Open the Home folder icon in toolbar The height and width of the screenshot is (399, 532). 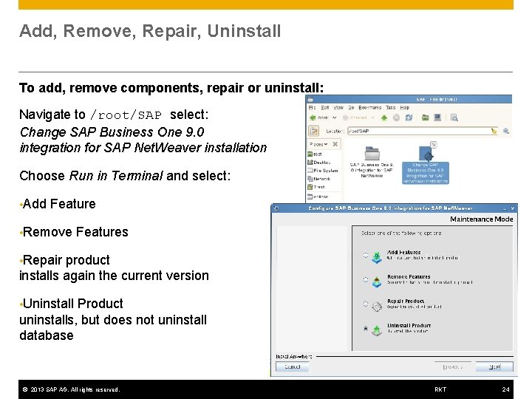(425, 117)
